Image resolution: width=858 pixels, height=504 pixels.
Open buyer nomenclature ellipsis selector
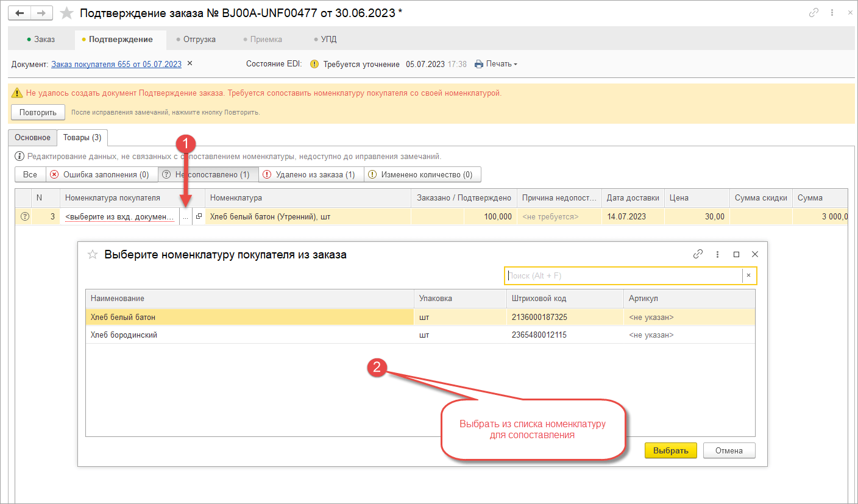(185, 217)
